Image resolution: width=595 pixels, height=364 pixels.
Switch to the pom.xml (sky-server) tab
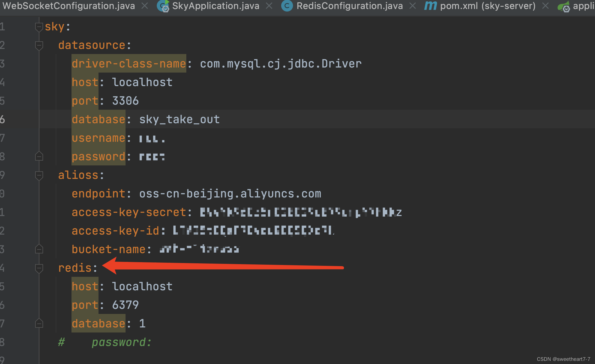click(x=488, y=6)
